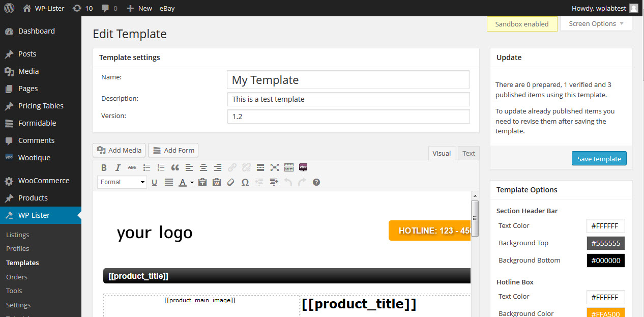This screenshot has width=644, height=317.
Task: Toggle strikethrough formatting
Action: click(132, 167)
